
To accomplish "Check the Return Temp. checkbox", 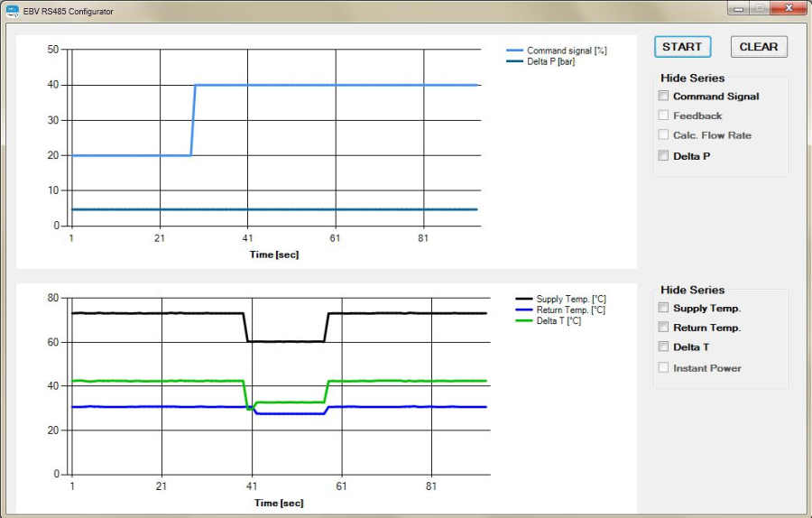I will (x=664, y=328).
